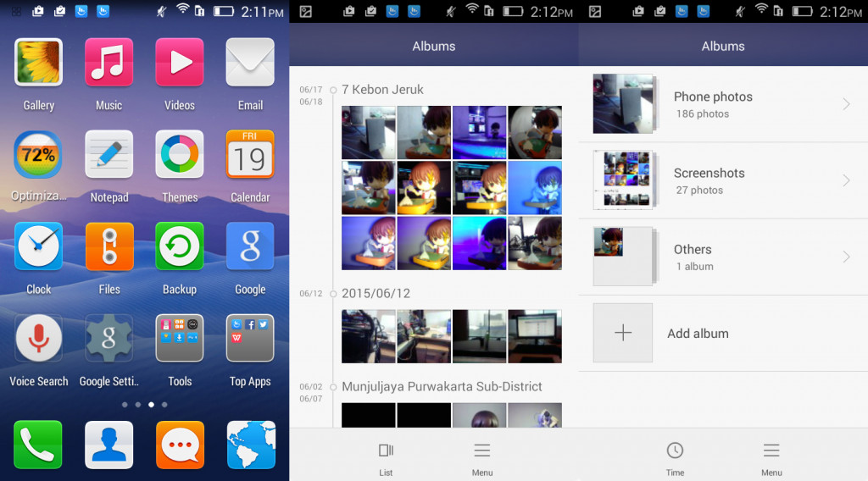Switch to List view in gallery
This screenshot has height=481, width=868.
pyautogui.click(x=386, y=458)
